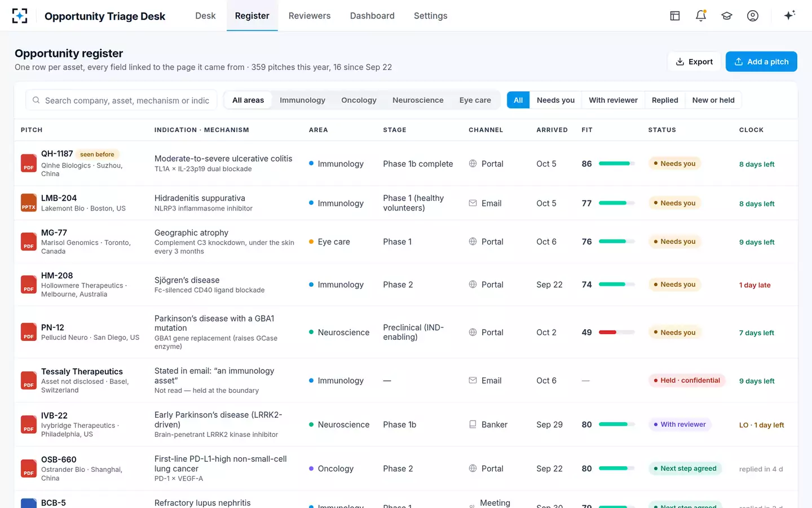Open the IVB-22 PDF file icon
812x508 pixels.
point(29,424)
